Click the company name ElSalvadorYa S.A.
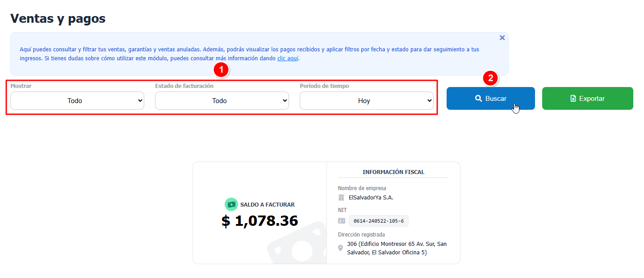This screenshot has height=278, width=644. 371,197
